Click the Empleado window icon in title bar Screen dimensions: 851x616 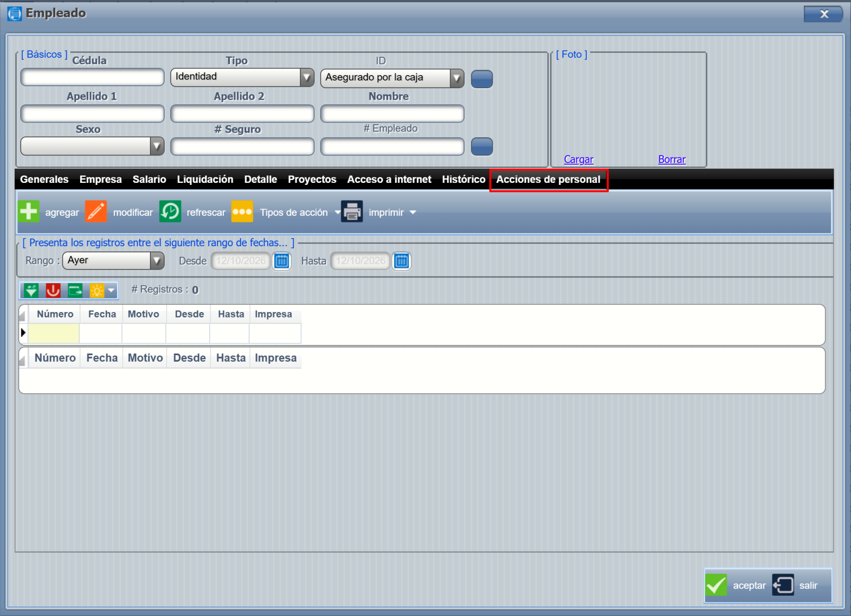15,14
